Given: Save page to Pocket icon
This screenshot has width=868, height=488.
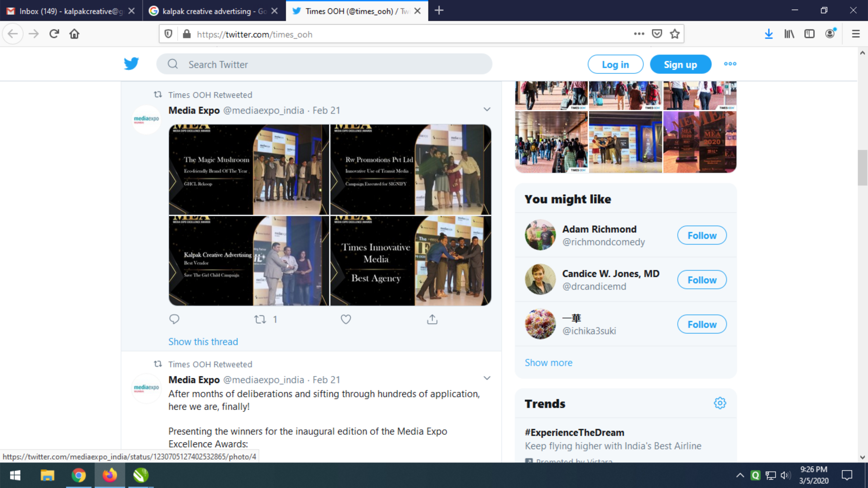Looking at the screenshot, I should [657, 34].
